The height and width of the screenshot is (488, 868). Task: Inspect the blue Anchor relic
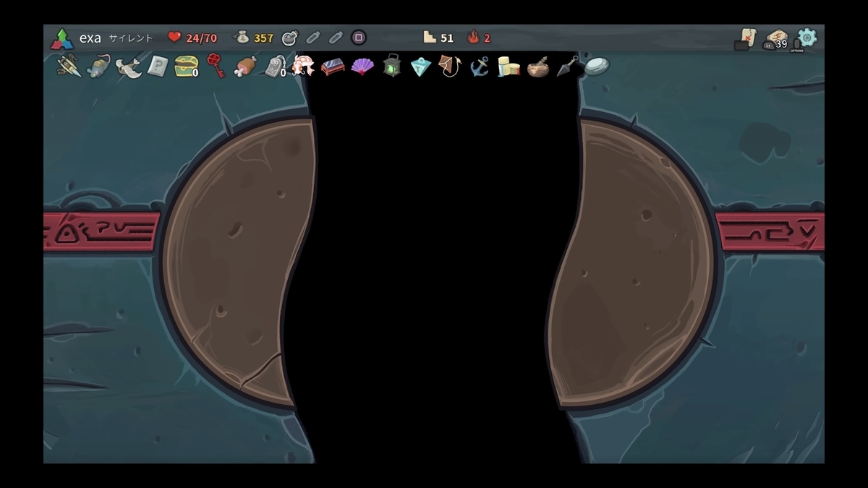point(479,67)
